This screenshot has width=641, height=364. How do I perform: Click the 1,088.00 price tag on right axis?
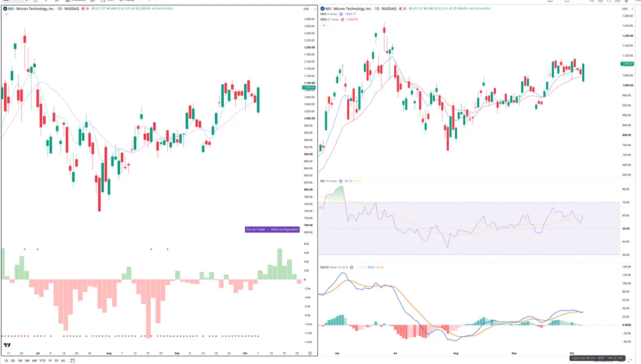click(627, 64)
